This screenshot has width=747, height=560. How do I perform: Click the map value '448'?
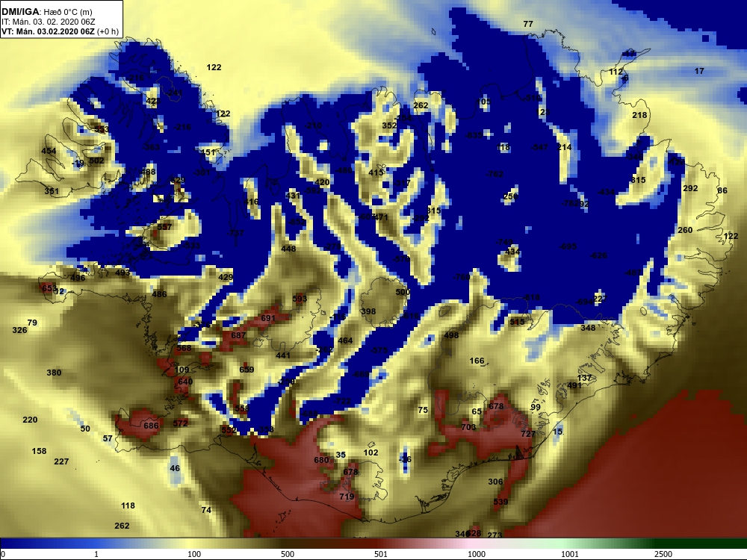(x=288, y=249)
